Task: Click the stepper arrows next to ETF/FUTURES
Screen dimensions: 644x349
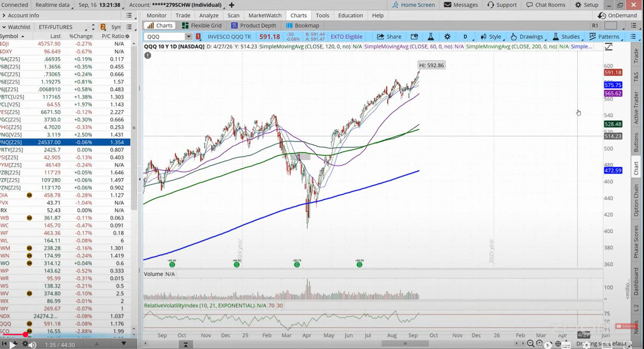Action: click(93, 27)
